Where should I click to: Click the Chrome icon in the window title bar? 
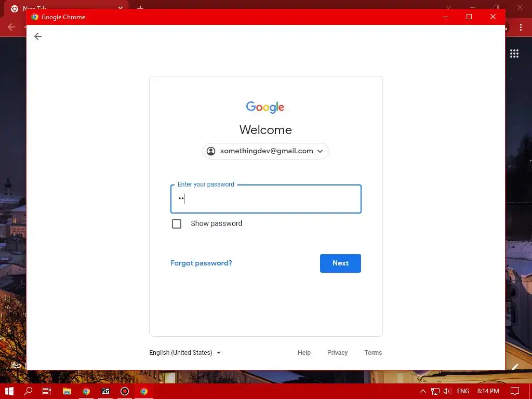click(x=35, y=17)
